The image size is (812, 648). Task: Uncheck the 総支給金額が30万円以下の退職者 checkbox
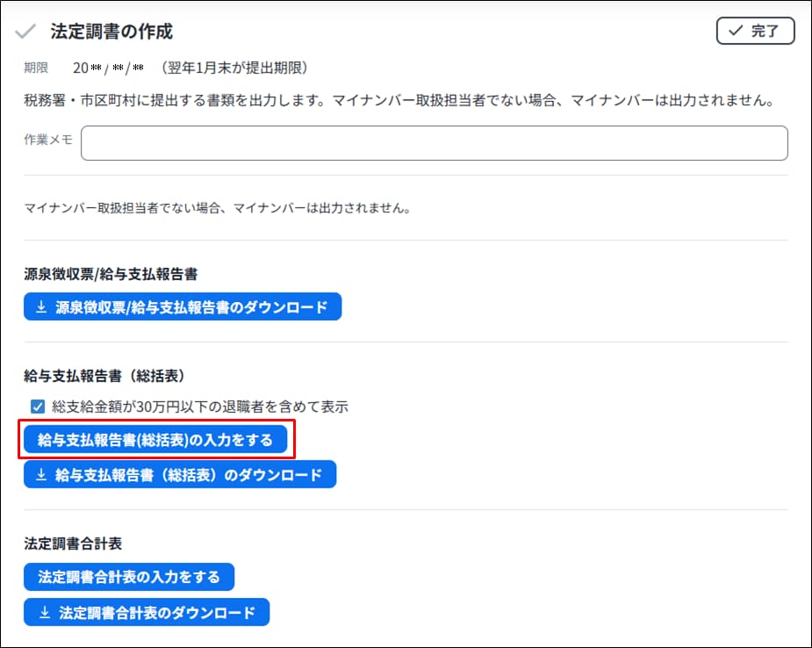point(37,407)
